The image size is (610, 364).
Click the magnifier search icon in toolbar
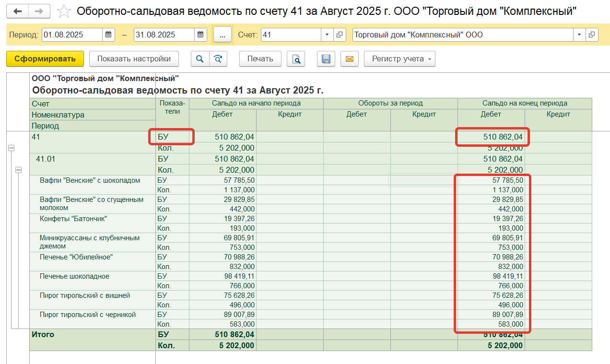pyautogui.click(x=200, y=59)
